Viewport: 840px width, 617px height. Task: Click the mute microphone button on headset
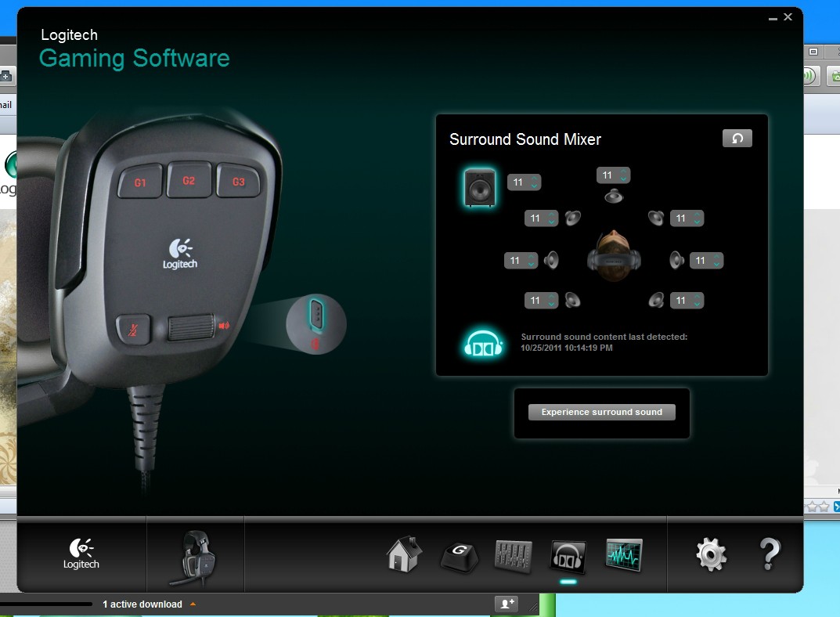[133, 330]
